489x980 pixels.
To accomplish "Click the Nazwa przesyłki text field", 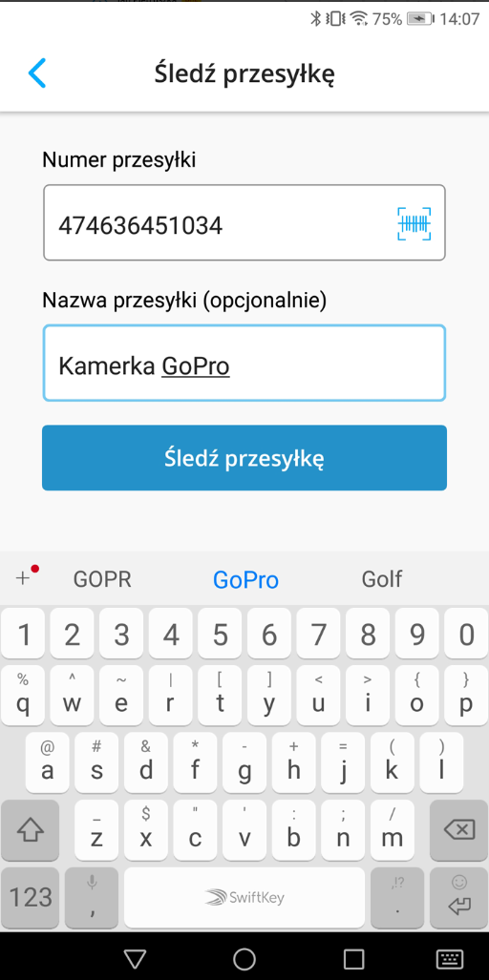I will click(244, 364).
